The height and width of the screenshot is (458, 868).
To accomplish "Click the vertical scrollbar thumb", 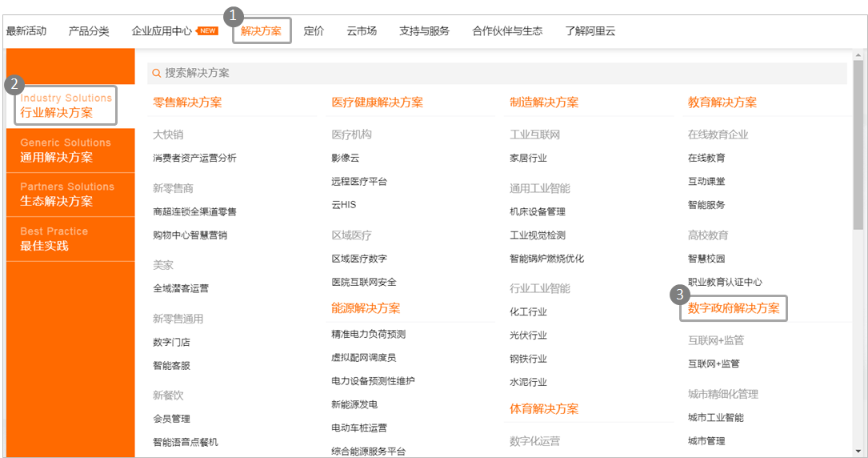I will (x=858, y=145).
